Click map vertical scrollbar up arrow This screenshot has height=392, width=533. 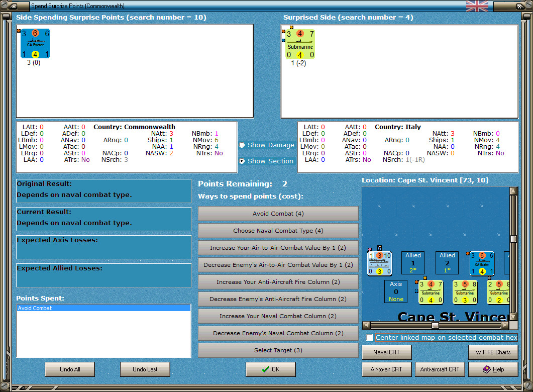[513, 191]
